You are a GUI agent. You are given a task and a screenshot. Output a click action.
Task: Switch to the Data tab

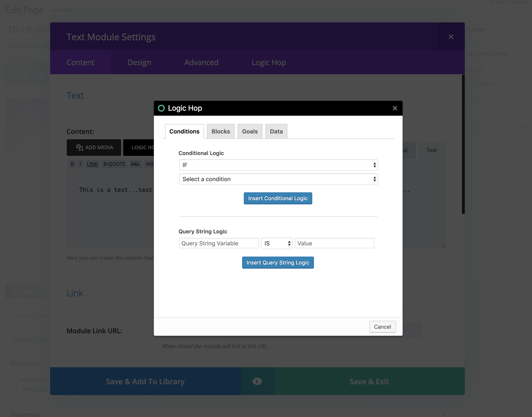276,131
